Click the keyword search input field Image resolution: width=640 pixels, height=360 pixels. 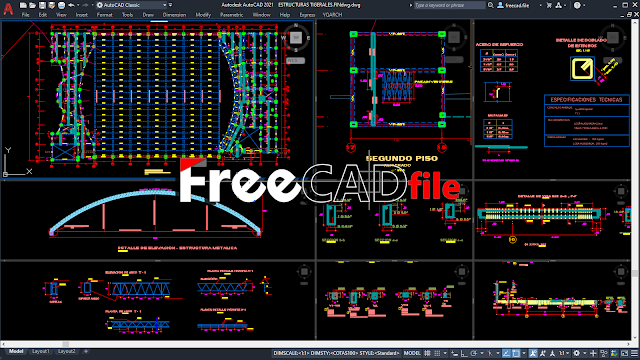[449, 5]
